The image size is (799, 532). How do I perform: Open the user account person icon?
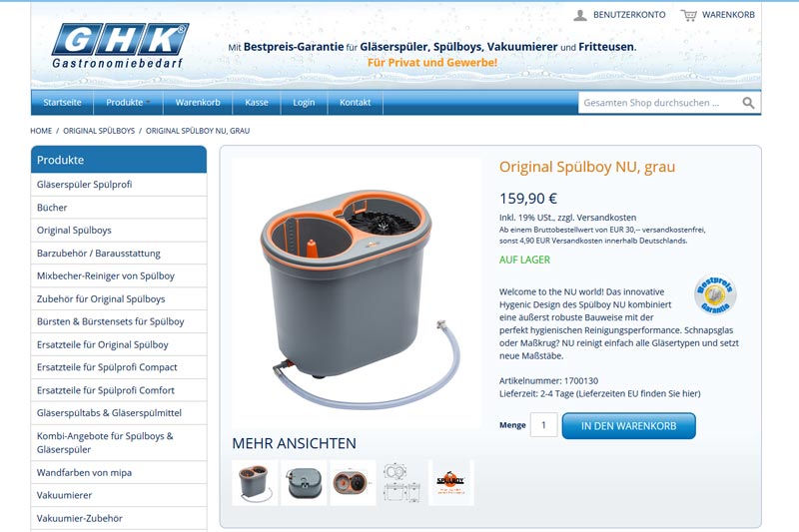point(580,15)
